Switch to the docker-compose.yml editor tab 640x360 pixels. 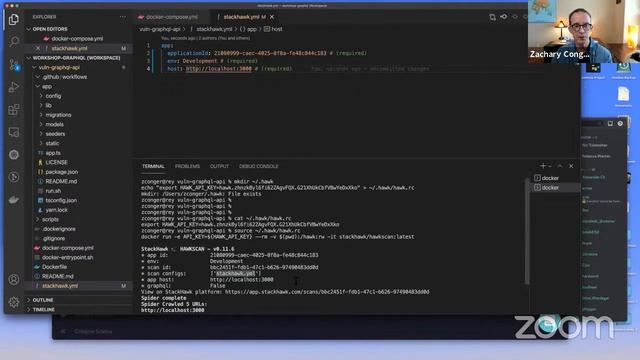(172, 17)
